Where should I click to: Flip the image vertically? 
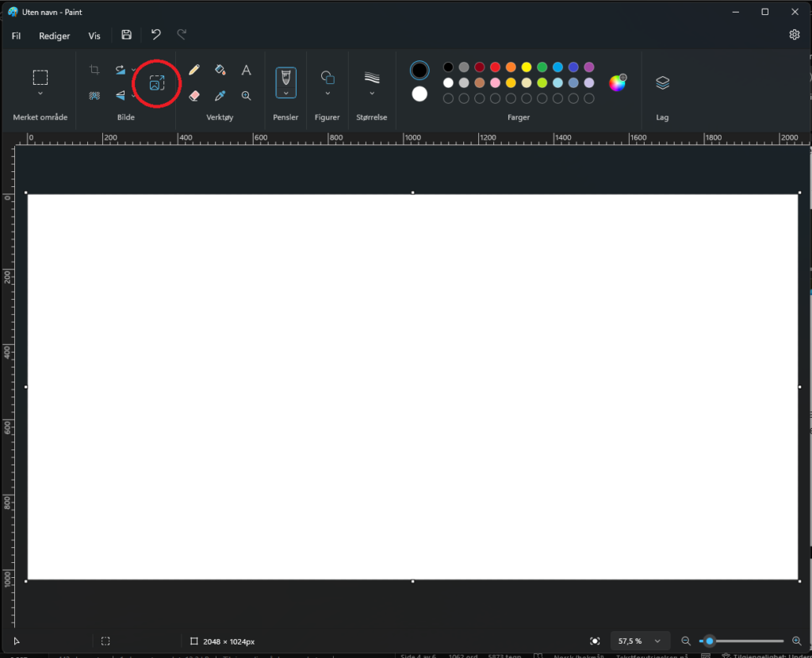pos(121,96)
